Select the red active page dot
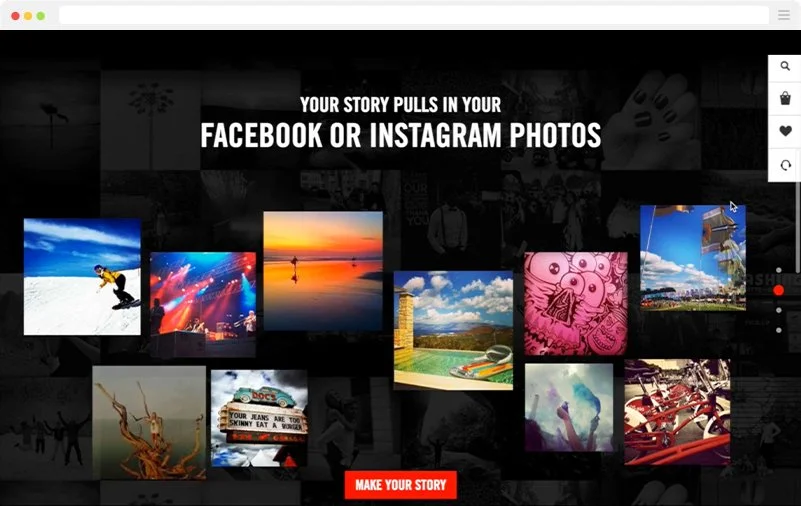The height and width of the screenshot is (506, 801). pos(779,290)
